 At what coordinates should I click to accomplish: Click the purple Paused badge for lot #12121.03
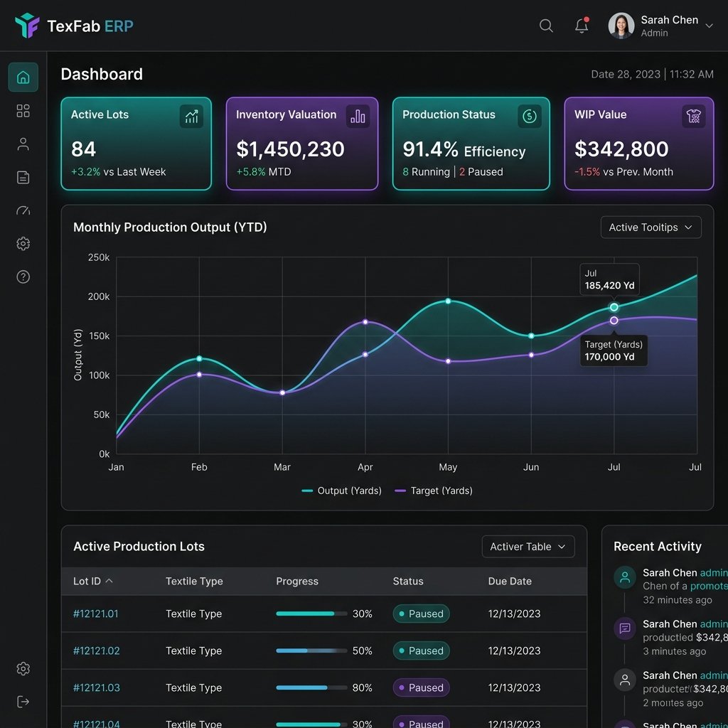click(x=421, y=687)
